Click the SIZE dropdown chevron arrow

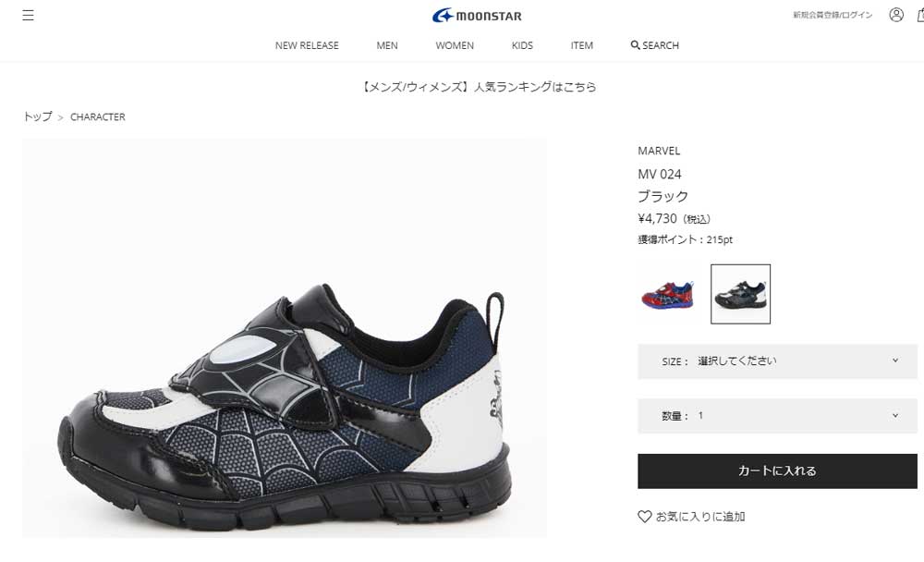pos(895,360)
